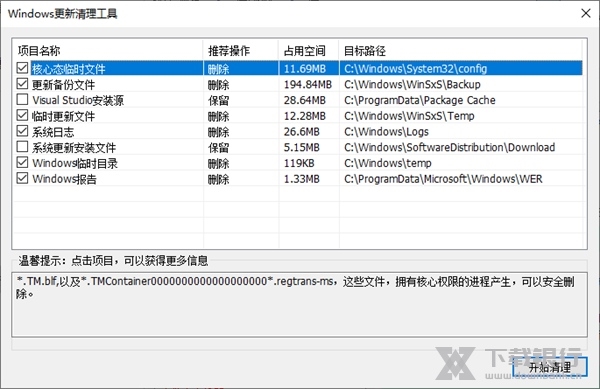600x389 pixels.
Task: Click the 194.84MB size value
Action: (x=308, y=85)
